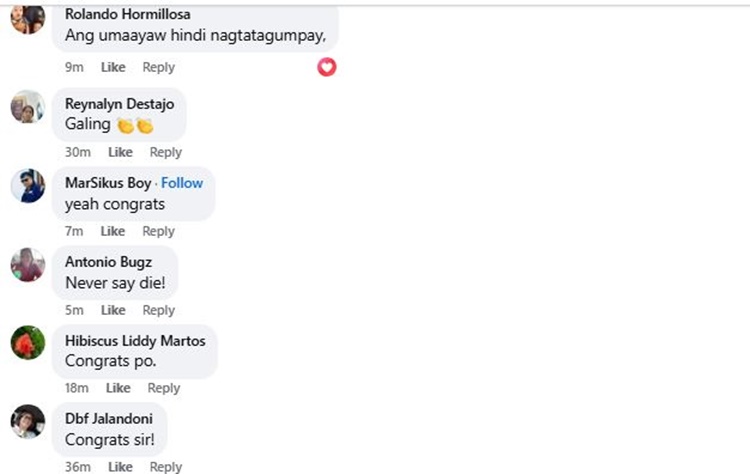This screenshot has height=474, width=750.
Task: Like the 'Congrats sir!' comment
Action: coord(120,467)
